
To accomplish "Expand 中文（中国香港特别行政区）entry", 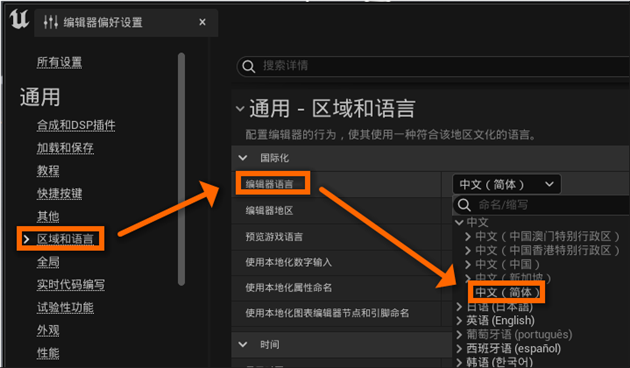I will point(468,250).
